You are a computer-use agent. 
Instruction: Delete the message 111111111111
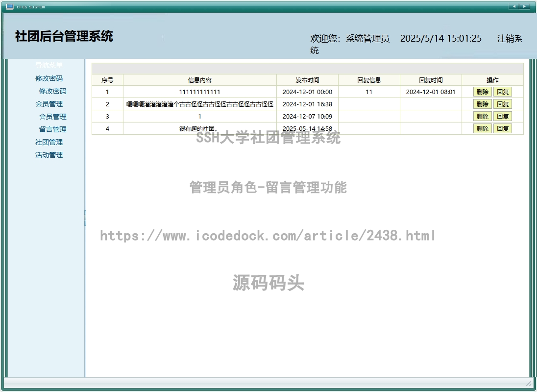click(x=482, y=92)
